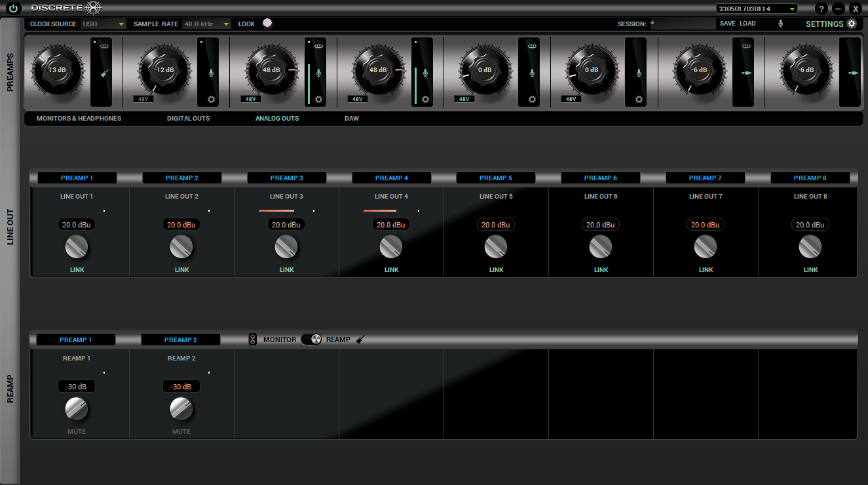Click the stereo link icon on preamp 7
The width and height of the screenshot is (868, 485).
point(745,47)
